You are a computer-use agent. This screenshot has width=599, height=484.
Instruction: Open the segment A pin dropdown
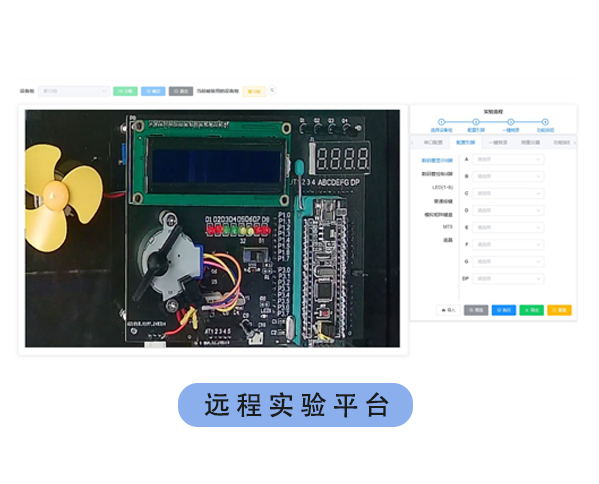point(508,159)
